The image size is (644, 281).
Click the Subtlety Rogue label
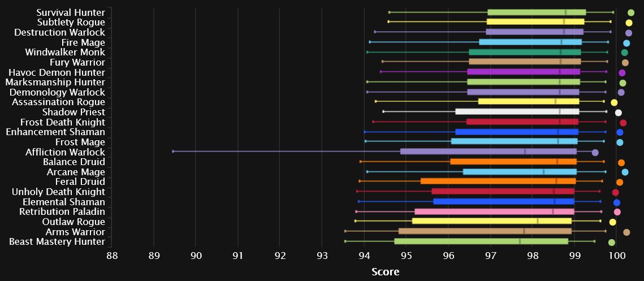point(71,22)
